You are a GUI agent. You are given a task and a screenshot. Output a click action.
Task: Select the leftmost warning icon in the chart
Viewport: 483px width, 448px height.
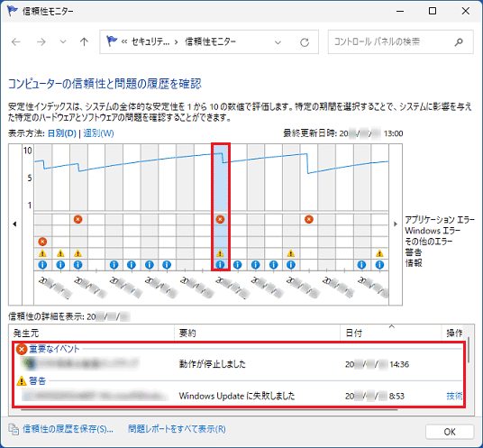coord(42,253)
